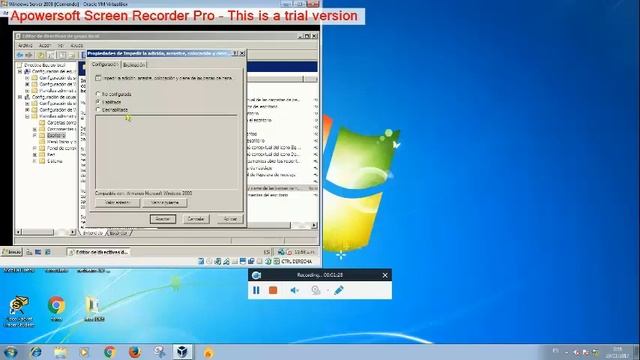Click policy list horizontal scrollbar right arrow
This screenshot has height=360, width=640.
tap(314, 225)
